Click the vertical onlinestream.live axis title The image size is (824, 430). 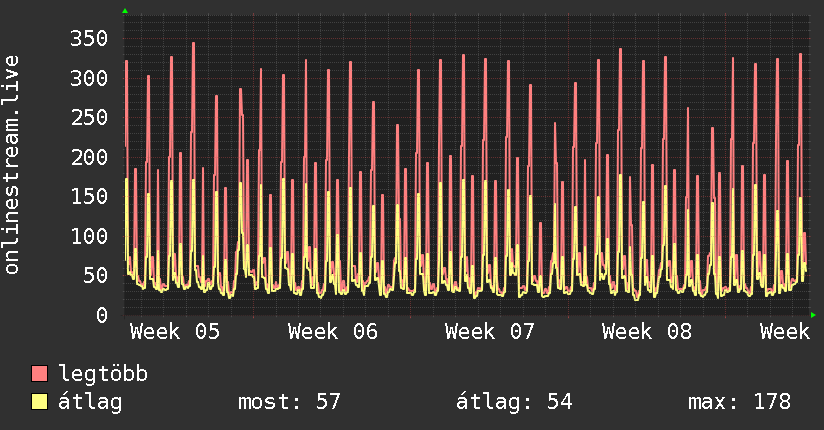point(13,165)
